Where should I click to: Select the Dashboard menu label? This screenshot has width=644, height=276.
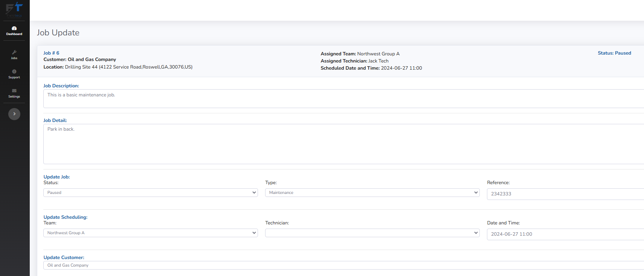point(14,34)
